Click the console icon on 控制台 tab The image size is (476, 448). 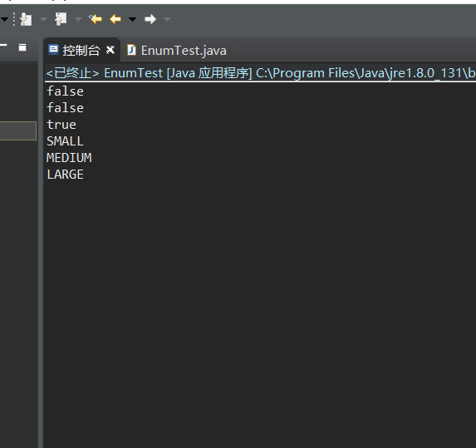pyautogui.click(x=54, y=50)
